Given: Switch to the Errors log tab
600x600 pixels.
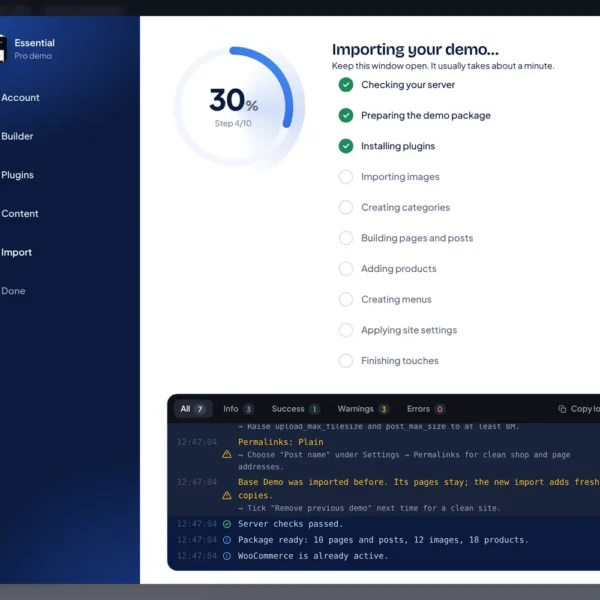Looking at the screenshot, I should [x=425, y=409].
